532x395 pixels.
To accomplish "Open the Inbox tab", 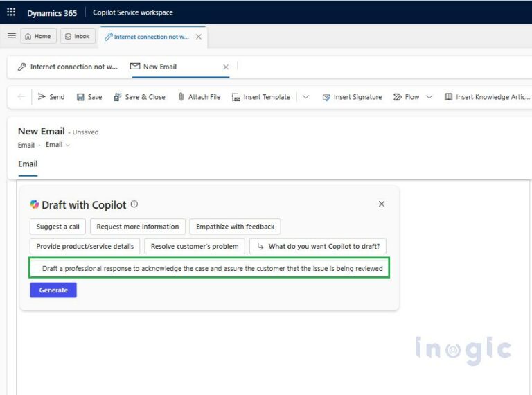I will tap(78, 36).
